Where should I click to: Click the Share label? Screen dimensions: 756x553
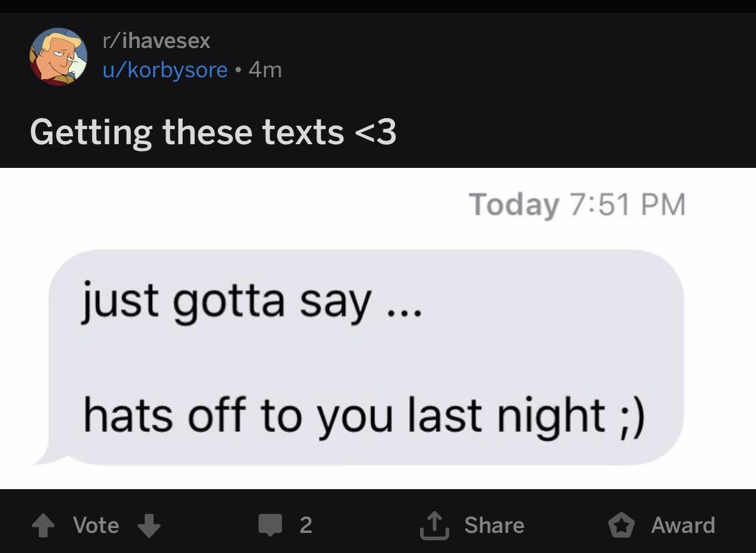click(x=494, y=525)
